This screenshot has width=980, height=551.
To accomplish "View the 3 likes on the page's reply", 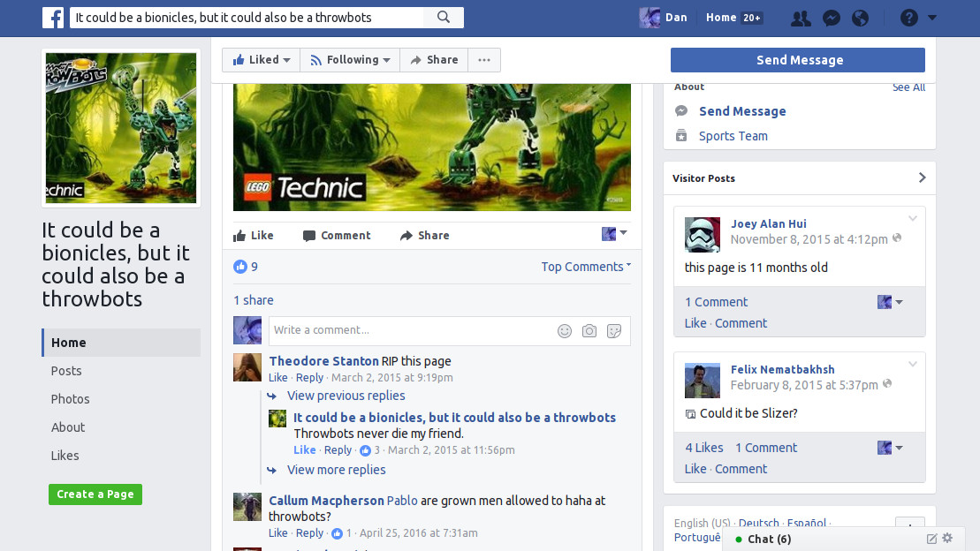I will (370, 449).
